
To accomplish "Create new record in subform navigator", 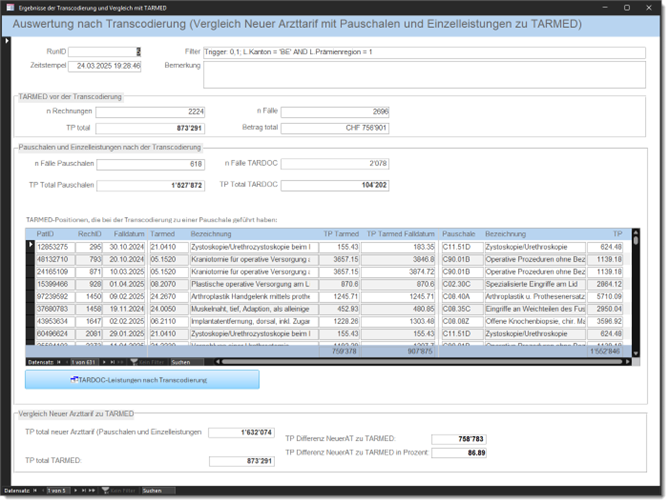I will [120, 362].
